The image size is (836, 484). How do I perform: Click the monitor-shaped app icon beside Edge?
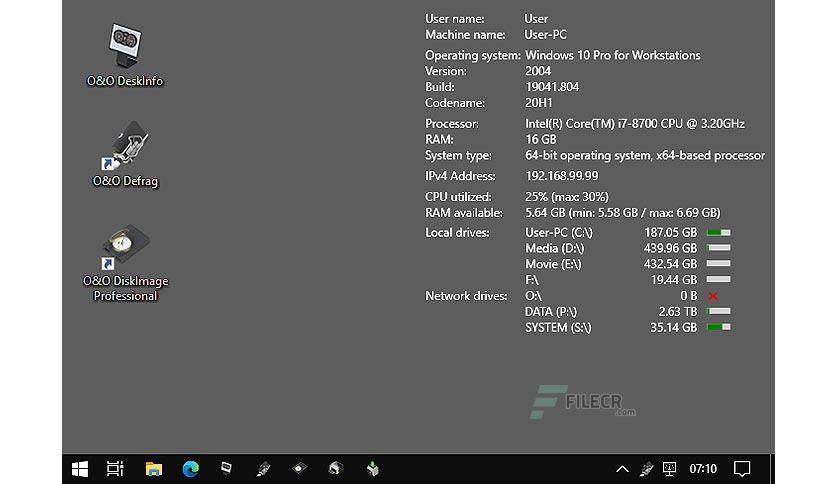click(226, 468)
